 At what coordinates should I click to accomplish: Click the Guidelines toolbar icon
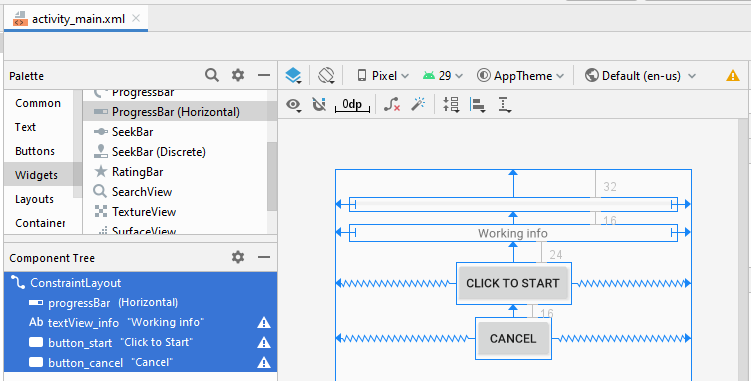(504, 104)
